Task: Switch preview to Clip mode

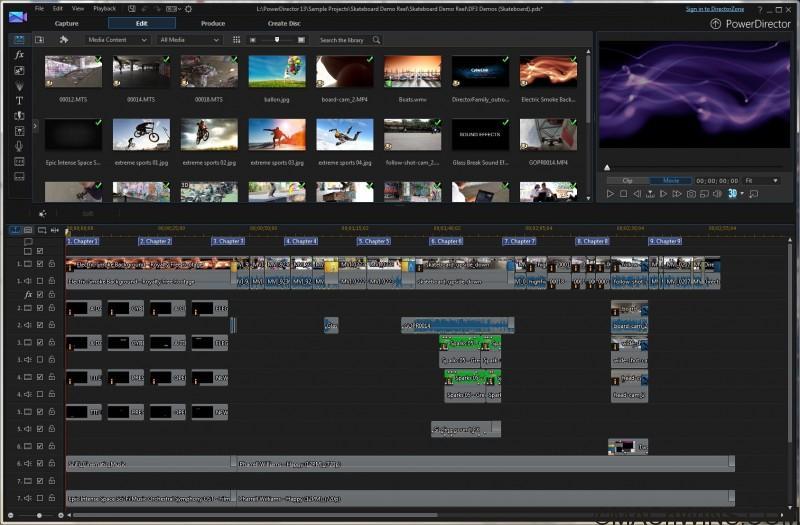Action: tap(628, 181)
